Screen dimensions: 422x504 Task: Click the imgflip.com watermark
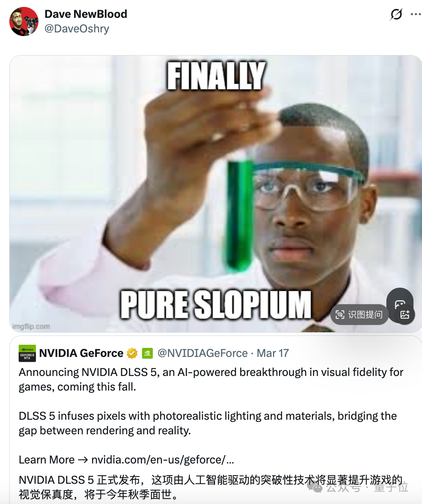tap(31, 326)
